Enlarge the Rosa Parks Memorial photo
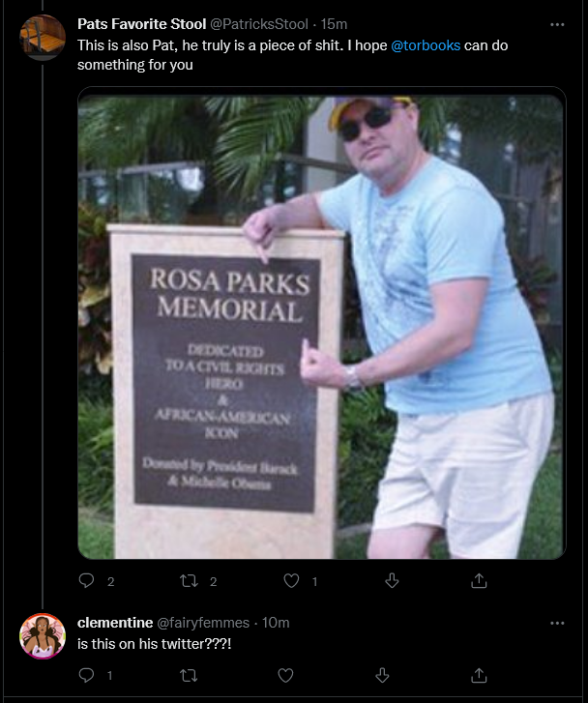 321,327
